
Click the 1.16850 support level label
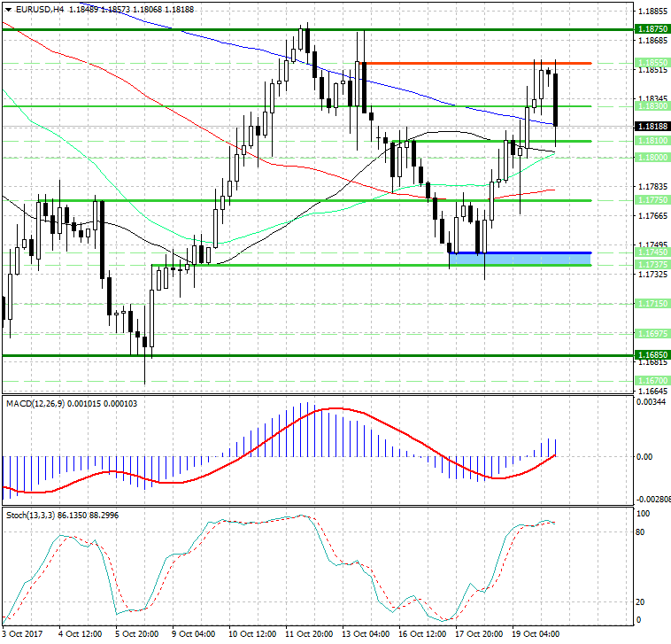[x=652, y=354]
